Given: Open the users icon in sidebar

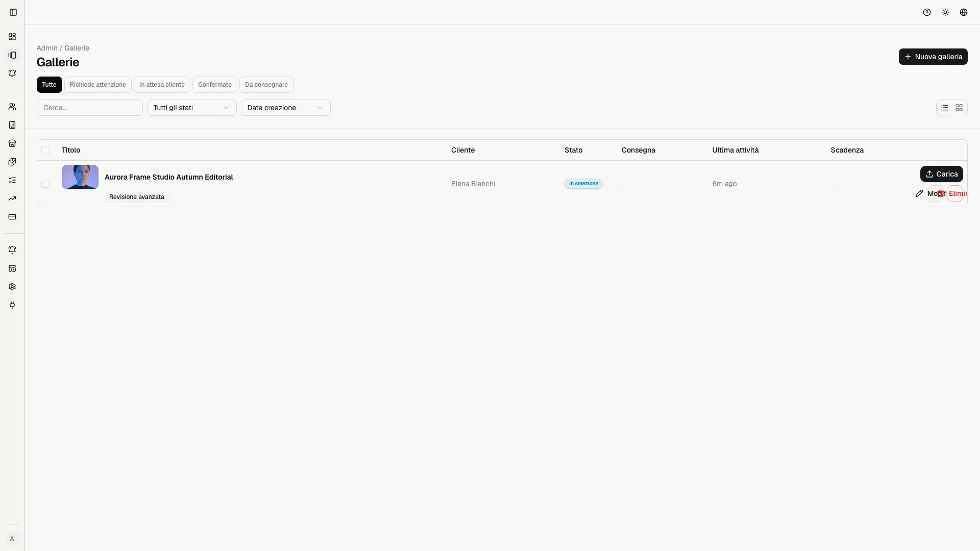Looking at the screenshot, I should [x=12, y=107].
